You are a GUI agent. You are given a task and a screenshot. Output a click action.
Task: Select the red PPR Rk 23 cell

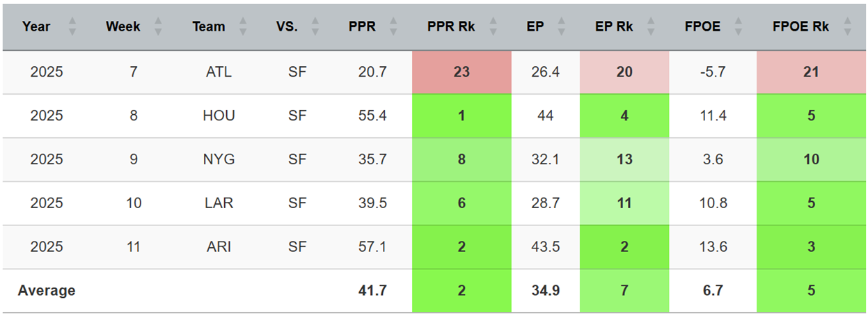pos(461,72)
